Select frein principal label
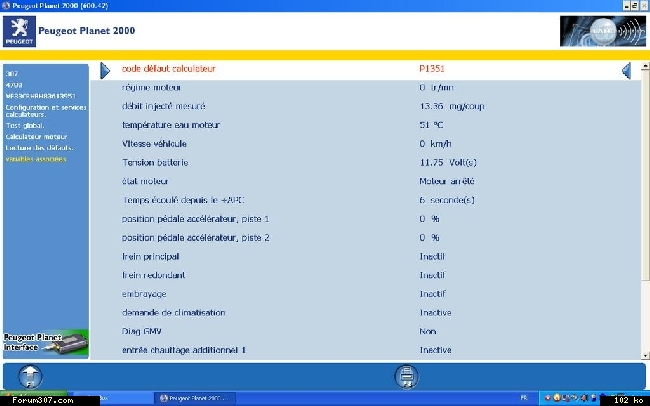Screen dimensions: 650x406 point(150,257)
